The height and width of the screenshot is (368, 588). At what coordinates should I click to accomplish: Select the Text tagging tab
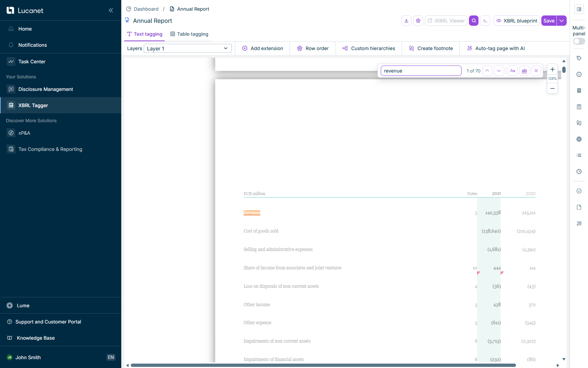click(145, 34)
